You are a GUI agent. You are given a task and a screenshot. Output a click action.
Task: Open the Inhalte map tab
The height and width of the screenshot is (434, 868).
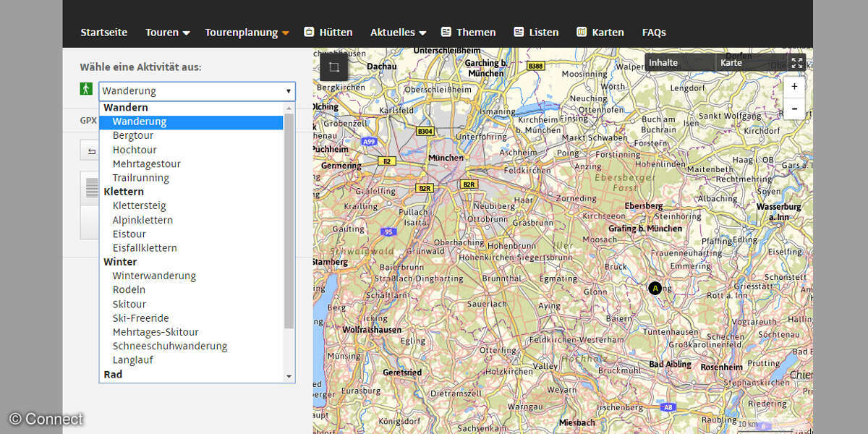(681, 63)
